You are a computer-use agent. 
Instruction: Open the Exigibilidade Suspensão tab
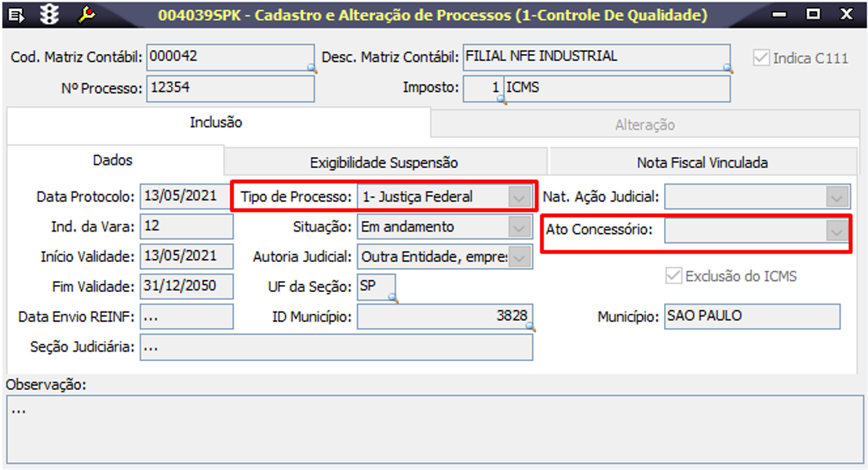tap(384, 162)
